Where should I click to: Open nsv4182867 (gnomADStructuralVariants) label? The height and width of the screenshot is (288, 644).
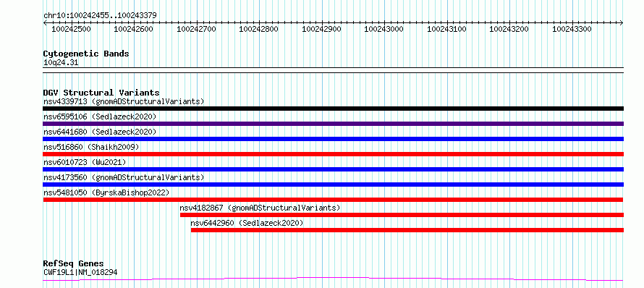click(x=260, y=208)
